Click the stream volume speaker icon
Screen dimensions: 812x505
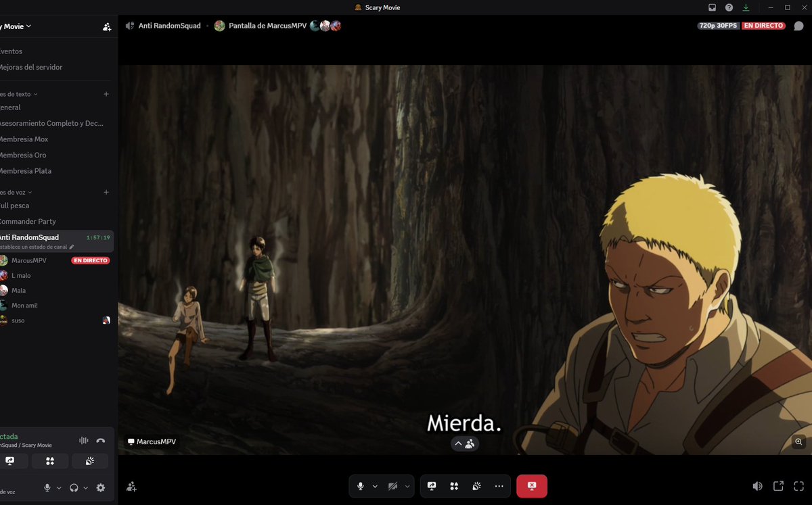(x=757, y=486)
